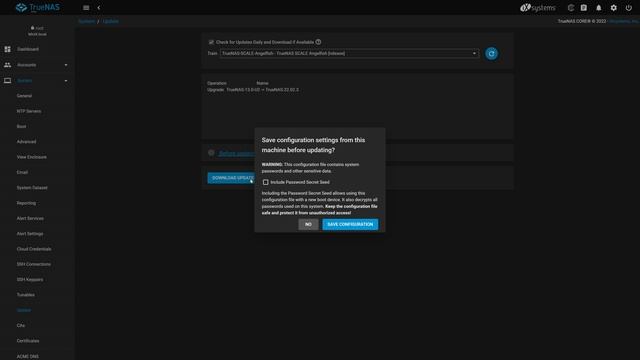Click the power icon

[x=629, y=8]
